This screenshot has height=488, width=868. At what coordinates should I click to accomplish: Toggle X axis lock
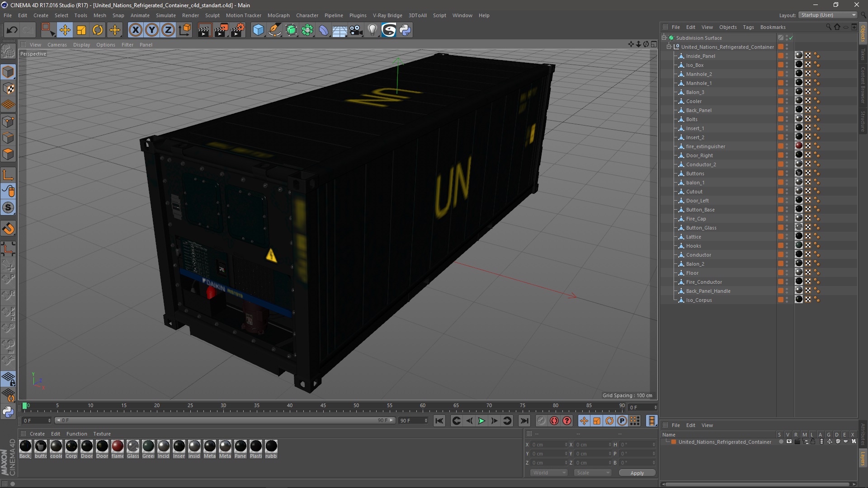(135, 30)
